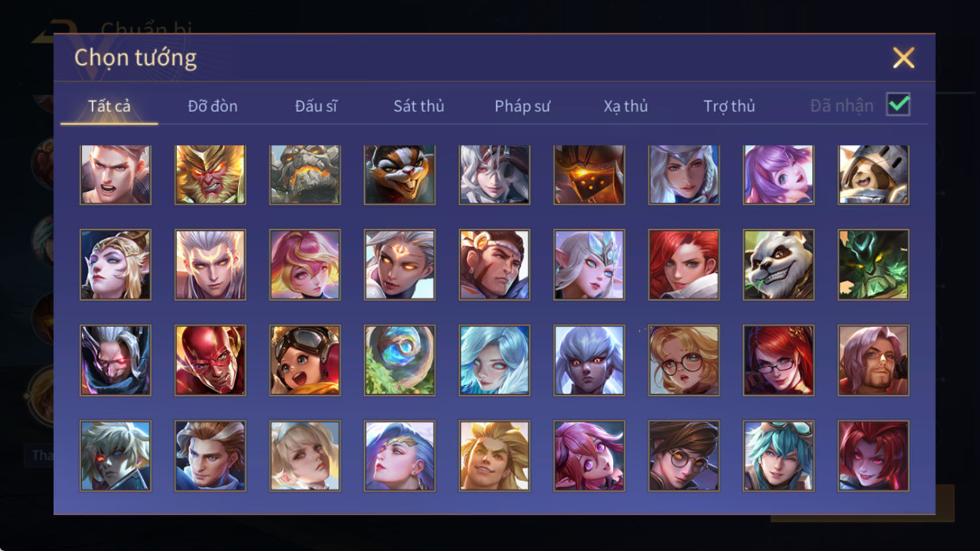Choose the red-masked Flash hero portrait
The image size is (980, 551).
[x=210, y=360]
